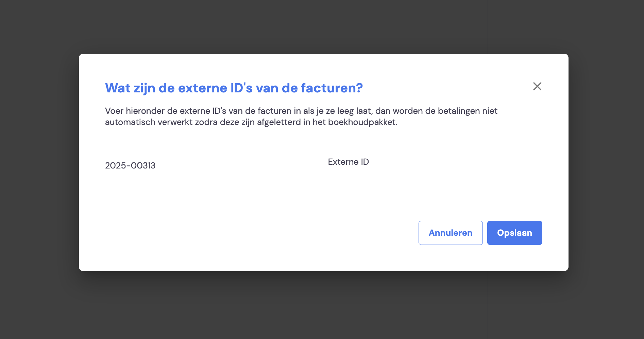Dismiss the modal using the cross icon
This screenshot has height=339, width=644.
[537, 86]
